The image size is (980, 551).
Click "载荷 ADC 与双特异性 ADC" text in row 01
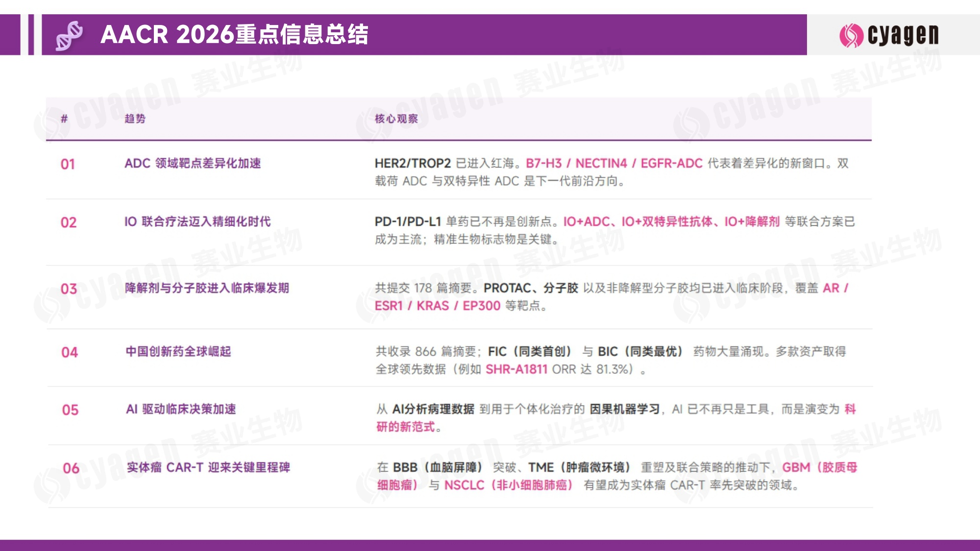tap(447, 181)
